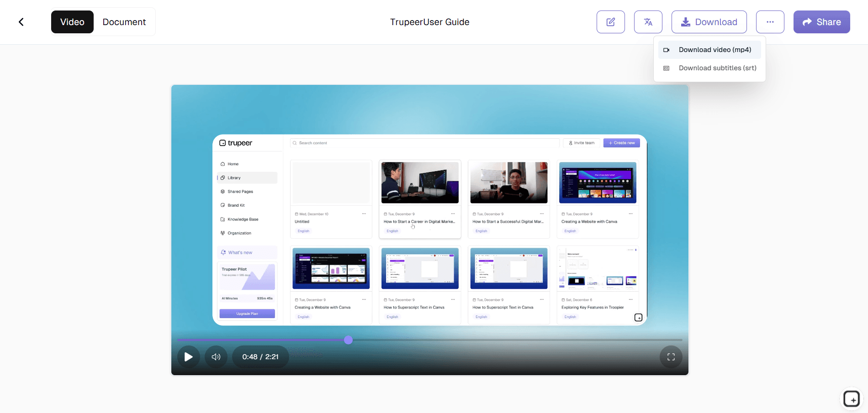Enter fullscreen mode

pos(671,357)
